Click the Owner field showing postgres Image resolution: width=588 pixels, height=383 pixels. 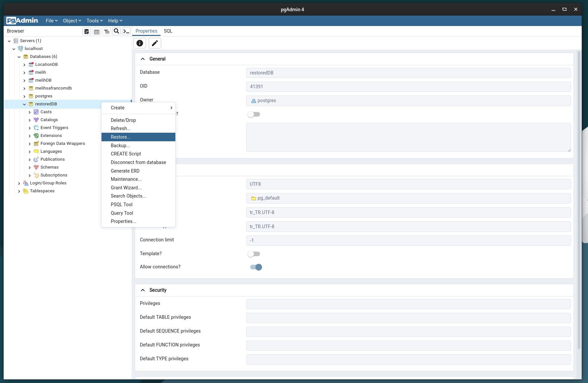tap(408, 101)
